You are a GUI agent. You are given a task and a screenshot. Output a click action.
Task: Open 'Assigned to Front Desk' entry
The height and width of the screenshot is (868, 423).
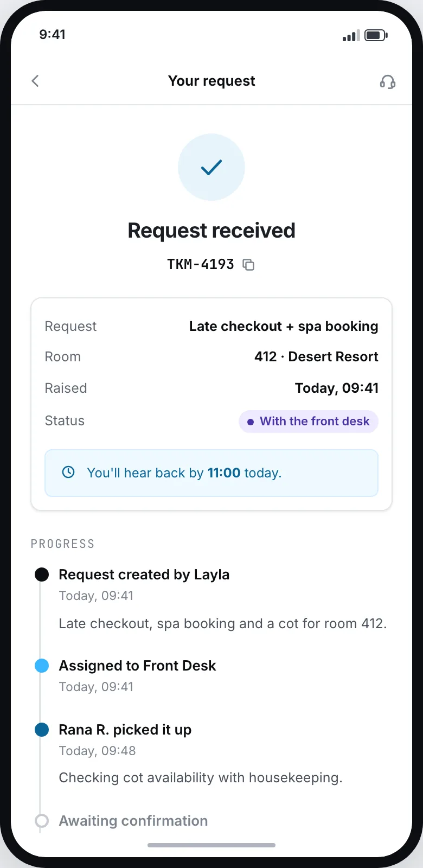point(137,666)
